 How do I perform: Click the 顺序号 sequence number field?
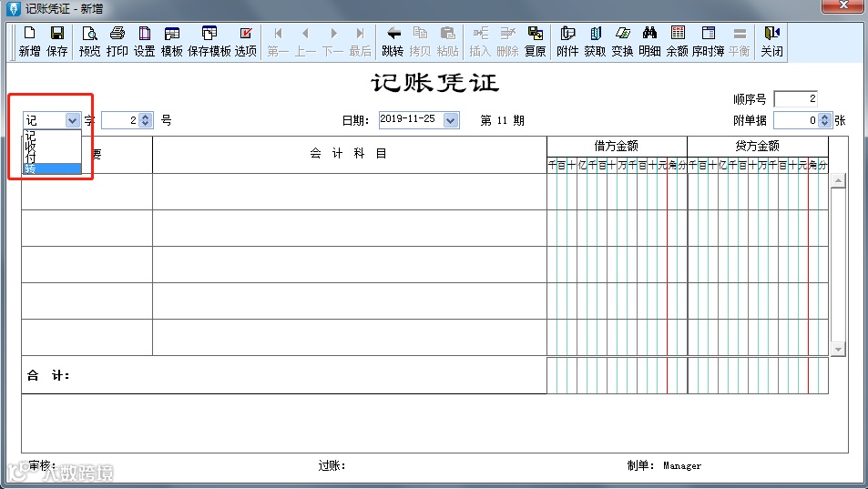[795, 99]
